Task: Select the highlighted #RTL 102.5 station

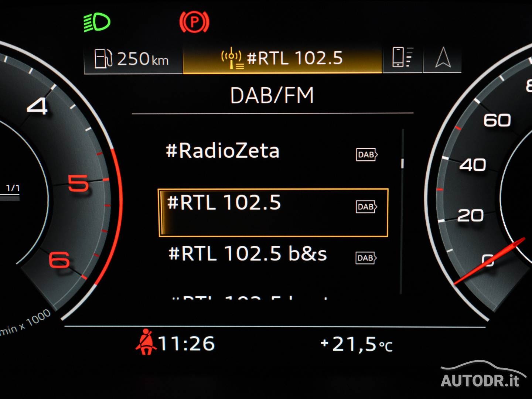Action: click(273, 212)
